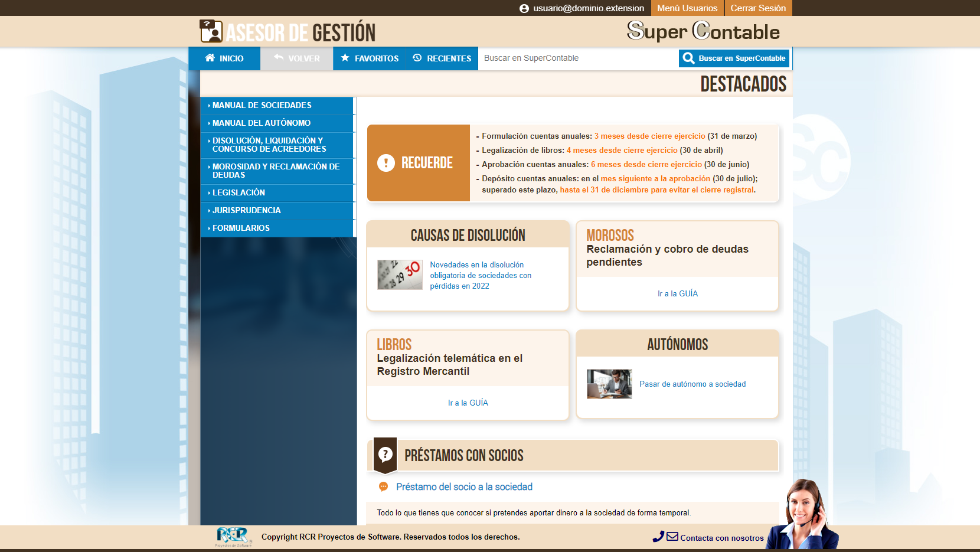Click the phone icon in the footer

pyautogui.click(x=658, y=537)
